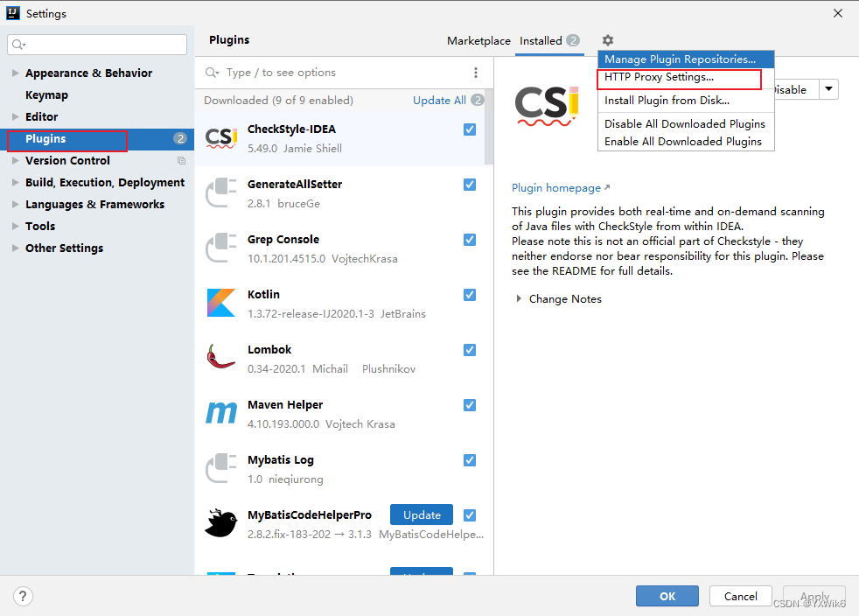The height and width of the screenshot is (616, 859).
Task: Click the Plugins update count badge
Action: click(x=180, y=138)
